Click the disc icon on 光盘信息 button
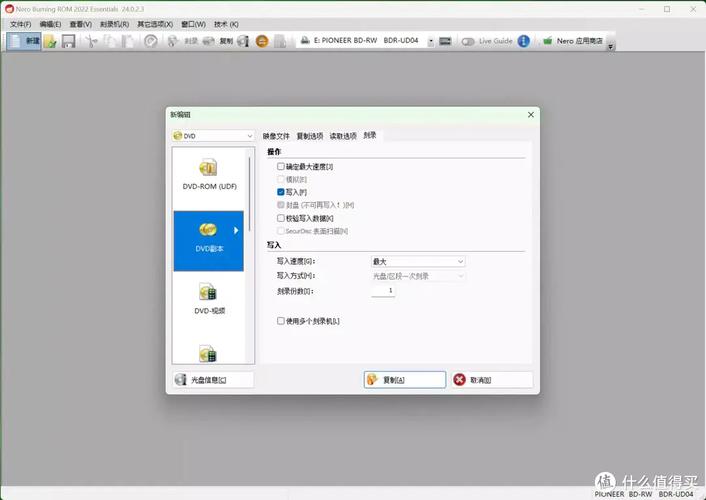The width and height of the screenshot is (706, 500). click(x=181, y=380)
